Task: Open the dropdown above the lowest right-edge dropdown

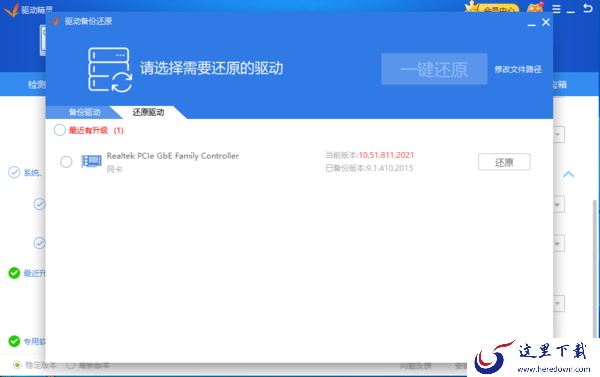Action: coord(559,243)
